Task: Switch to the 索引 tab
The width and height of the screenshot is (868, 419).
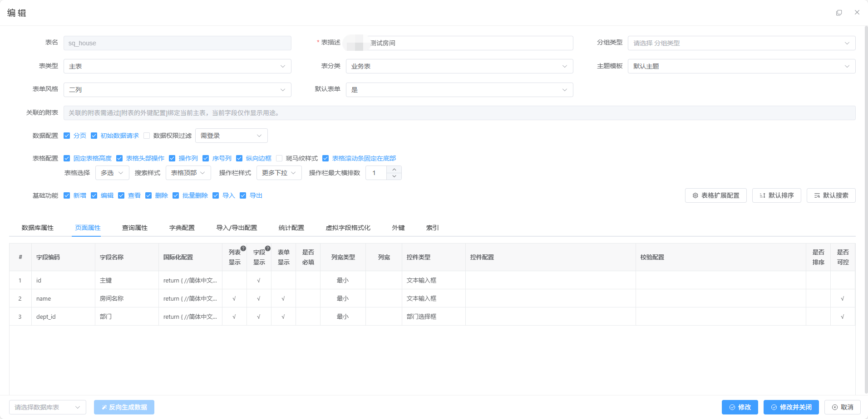Action: 433,228
